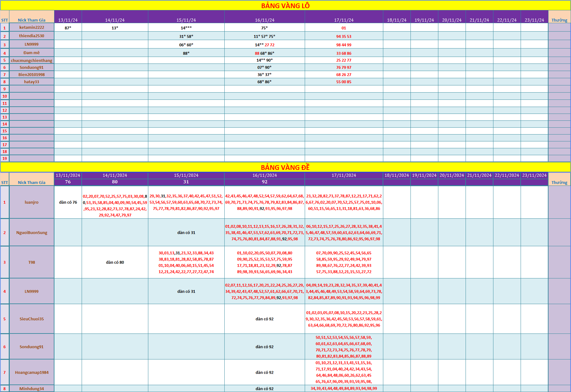
Task: Click the '88 68* 86*' cell
Action: [x=264, y=53]
